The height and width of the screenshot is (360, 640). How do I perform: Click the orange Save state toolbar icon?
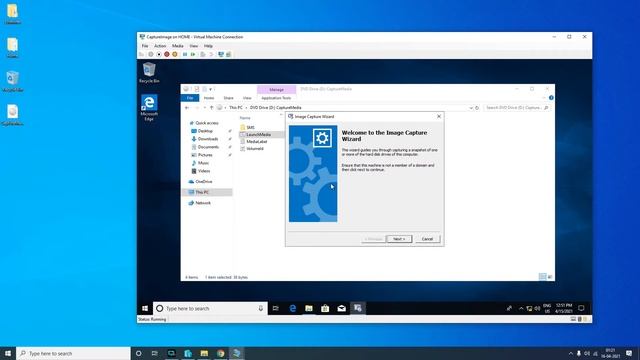pos(175,54)
